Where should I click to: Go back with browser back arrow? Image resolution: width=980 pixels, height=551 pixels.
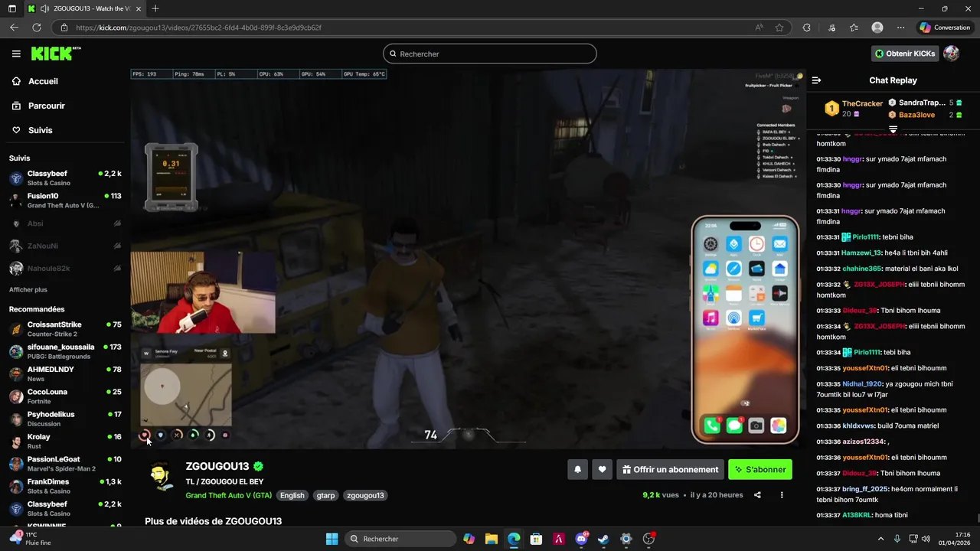point(14,28)
